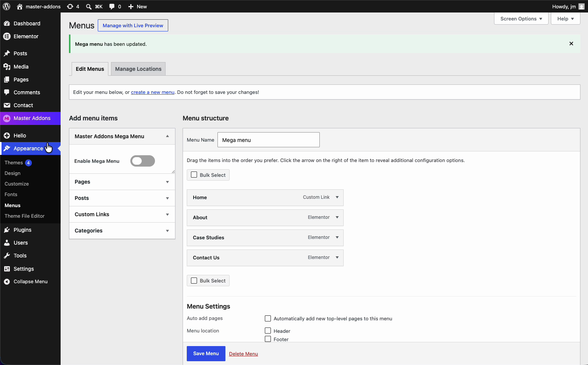The width and height of the screenshot is (588, 365).
Task: Click the Hello plus icon in sidebar
Action: coord(7,136)
